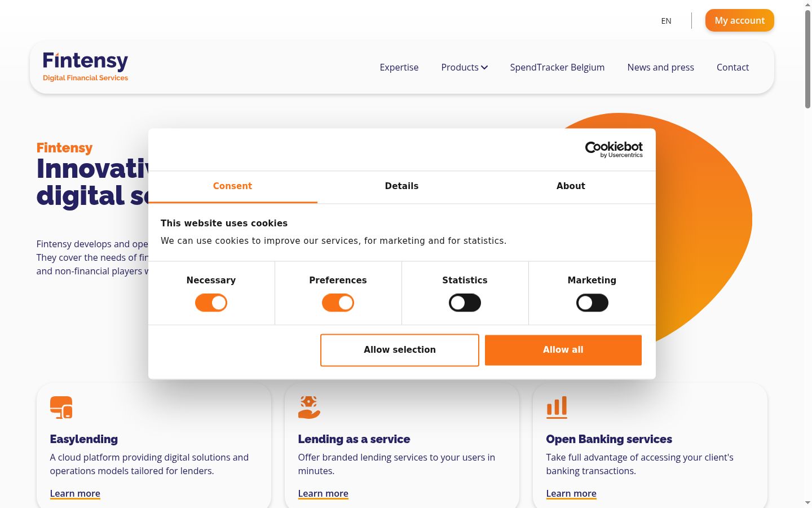Click the Open Banking services heading
This screenshot has width=812, height=508.
(609, 439)
